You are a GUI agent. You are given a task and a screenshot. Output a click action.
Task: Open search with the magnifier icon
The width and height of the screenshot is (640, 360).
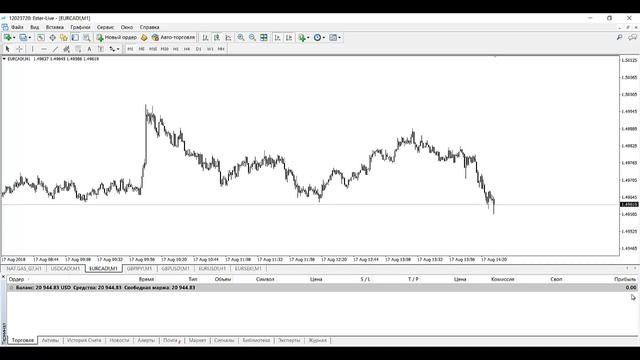(619, 38)
